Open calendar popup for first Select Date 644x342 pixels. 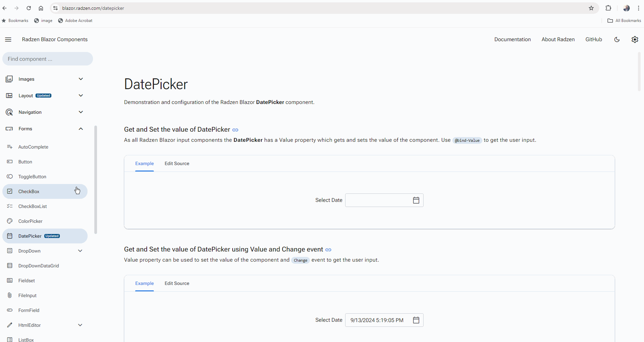pos(416,200)
